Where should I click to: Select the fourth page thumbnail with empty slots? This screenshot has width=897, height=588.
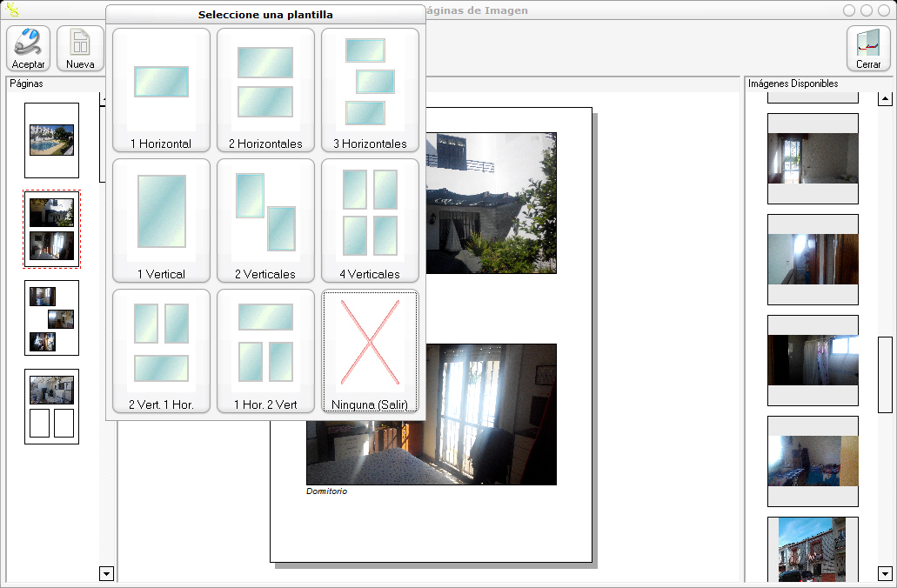(x=51, y=406)
